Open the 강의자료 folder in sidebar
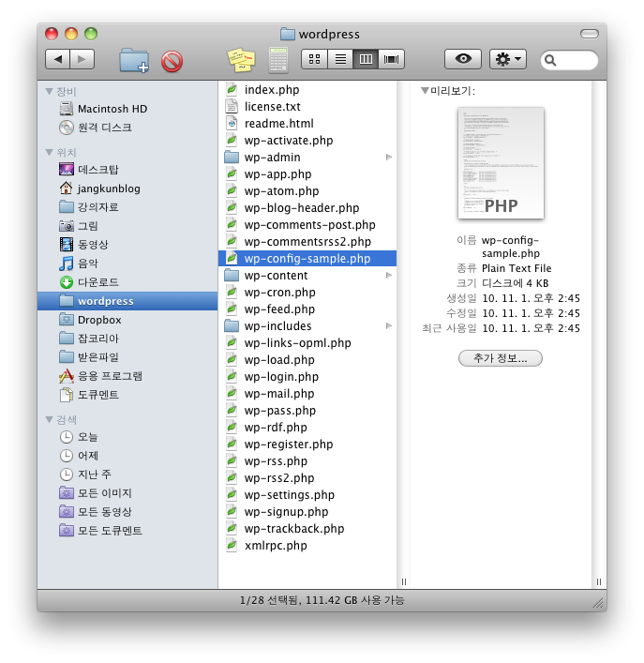 [127, 206]
